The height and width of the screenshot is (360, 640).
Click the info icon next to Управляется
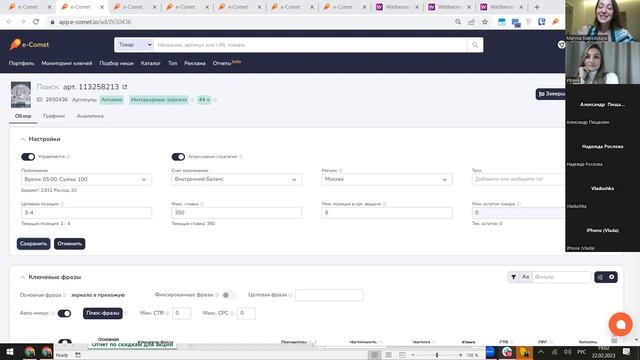[69, 157]
